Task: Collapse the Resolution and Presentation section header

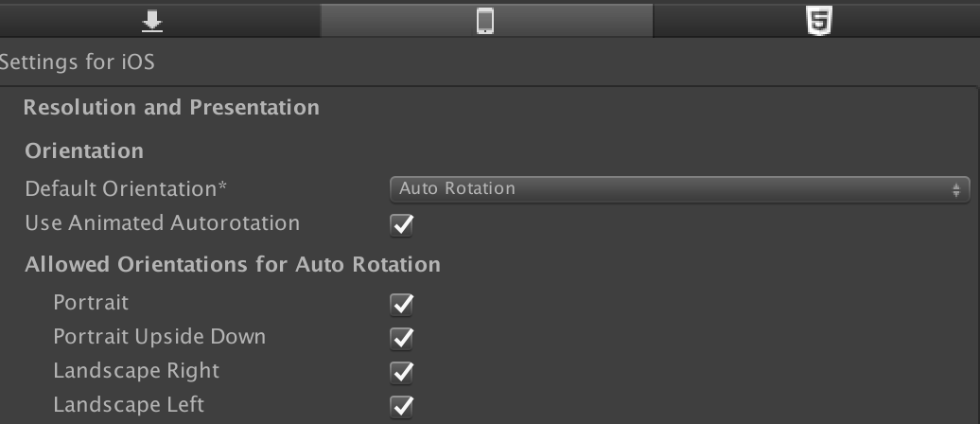Action: point(171,108)
